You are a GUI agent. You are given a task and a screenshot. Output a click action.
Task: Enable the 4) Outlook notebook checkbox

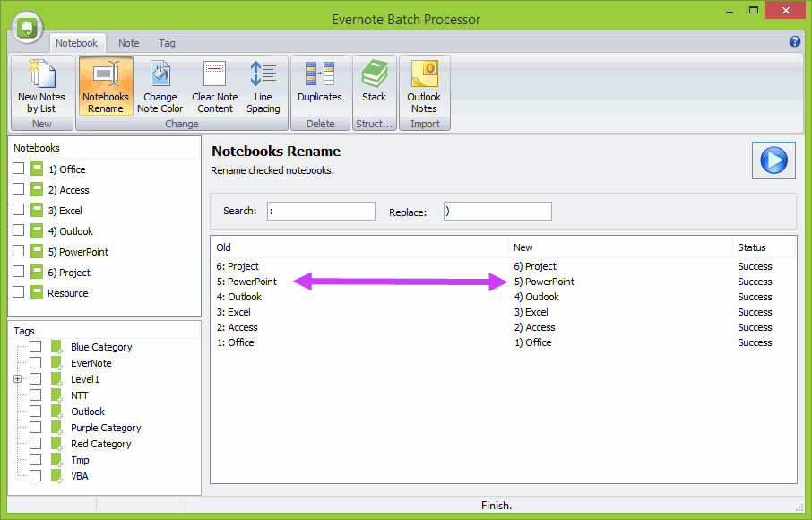click(19, 230)
